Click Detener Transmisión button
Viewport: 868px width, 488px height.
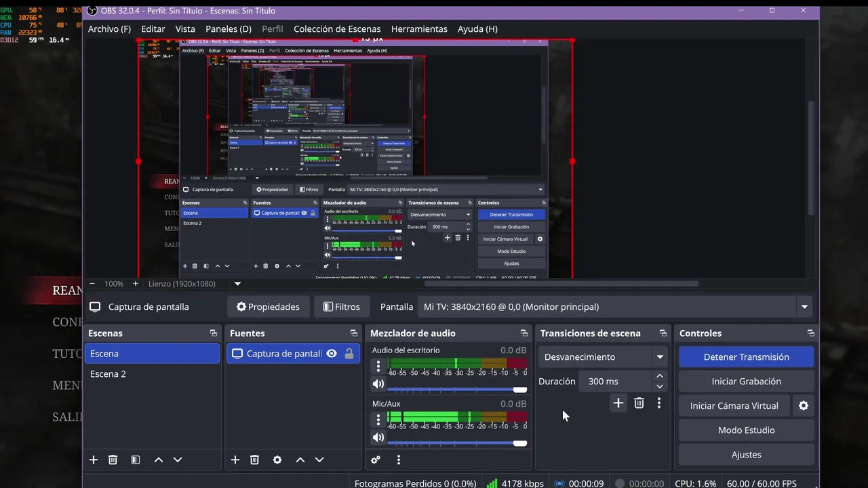point(746,357)
